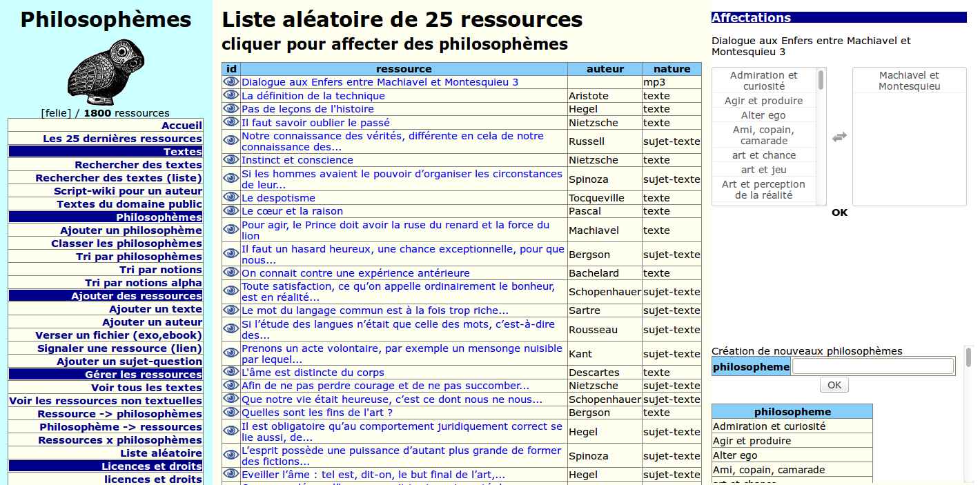980x485 pixels.
Task: Open Ressources x philosophèmes
Action: click(x=120, y=440)
